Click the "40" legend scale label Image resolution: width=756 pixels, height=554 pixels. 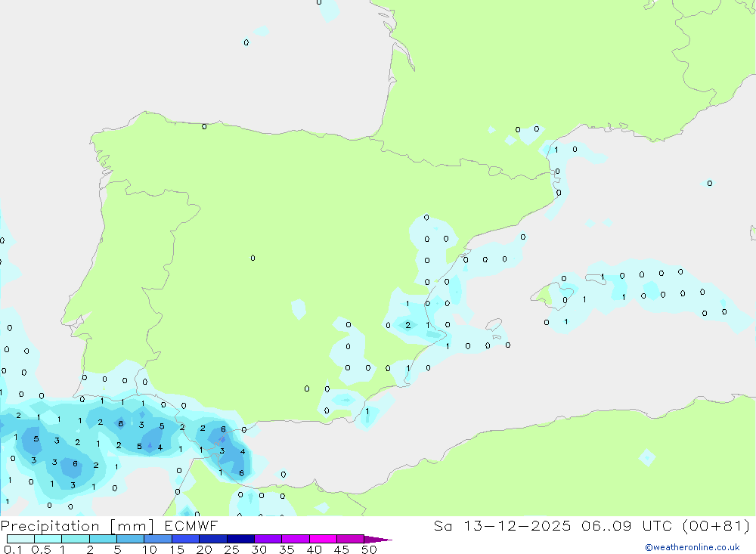(x=314, y=549)
